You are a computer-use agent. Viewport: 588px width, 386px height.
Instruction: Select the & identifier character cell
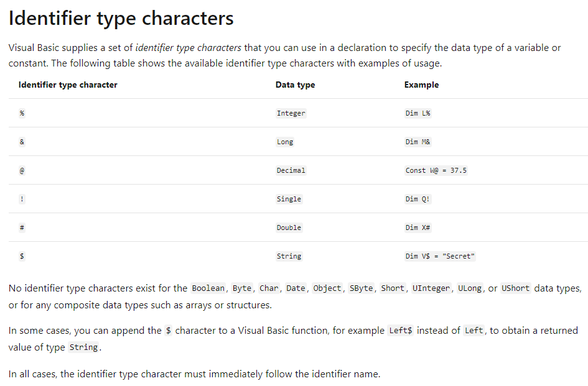22,142
